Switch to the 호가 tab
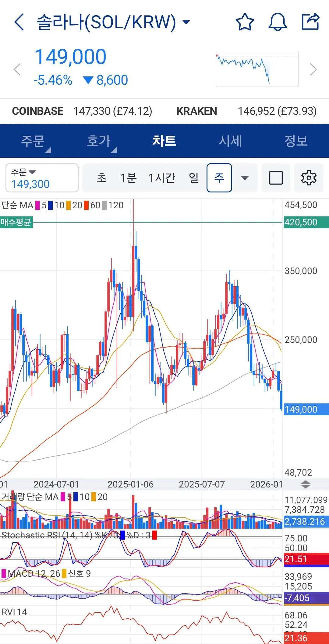 click(x=99, y=141)
